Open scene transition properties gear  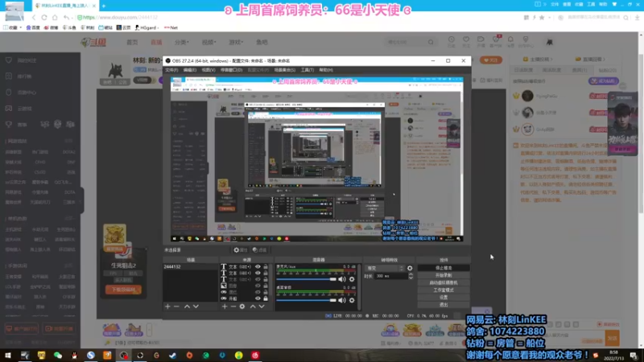click(x=410, y=268)
